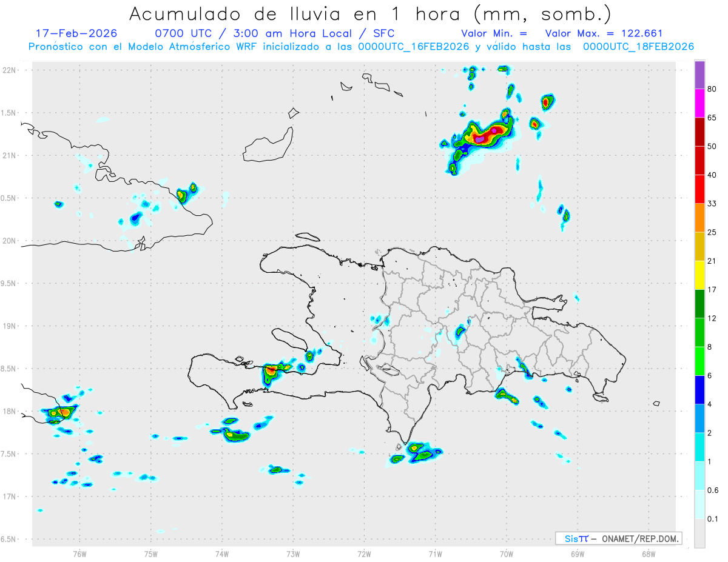Viewport: 728px width, 562px height.
Task: Click the 76W longitude label
Action: coord(79,554)
